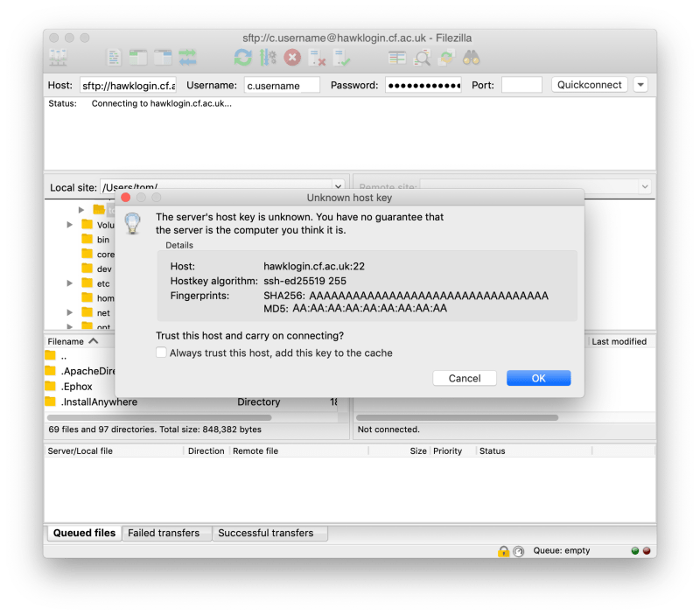Click local file list horizontal scrollbar
The image size is (700, 615).
tap(159, 418)
